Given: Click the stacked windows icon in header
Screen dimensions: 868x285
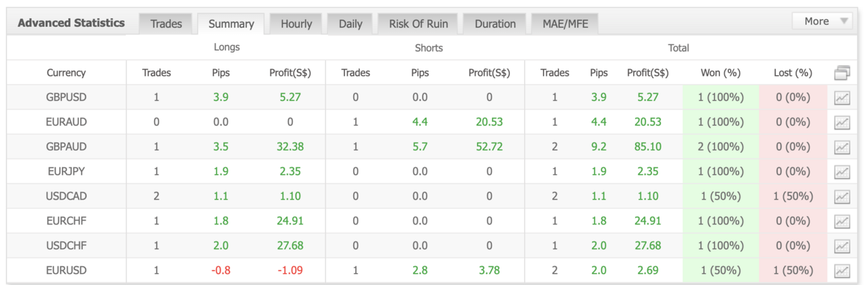Looking at the screenshot, I should pyautogui.click(x=842, y=73).
